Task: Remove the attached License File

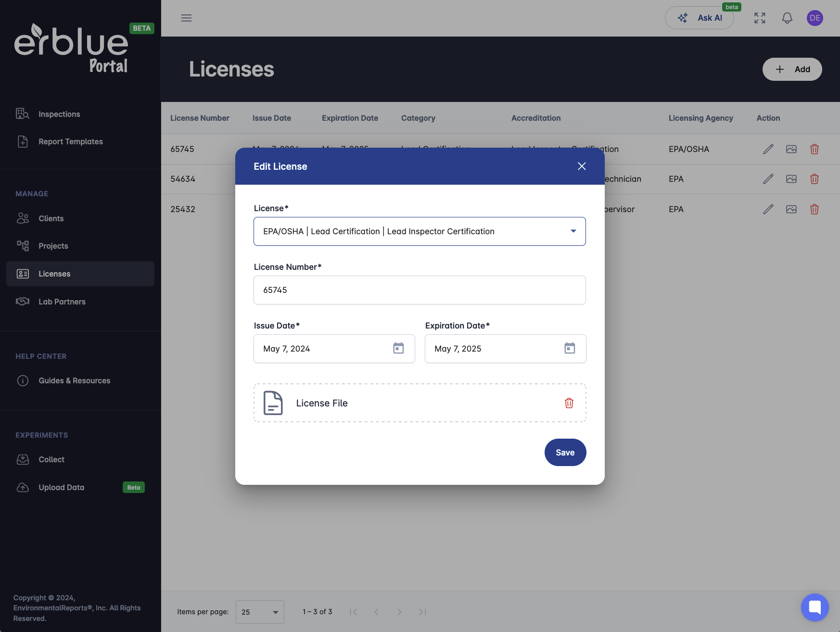Action: [x=569, y=403]
